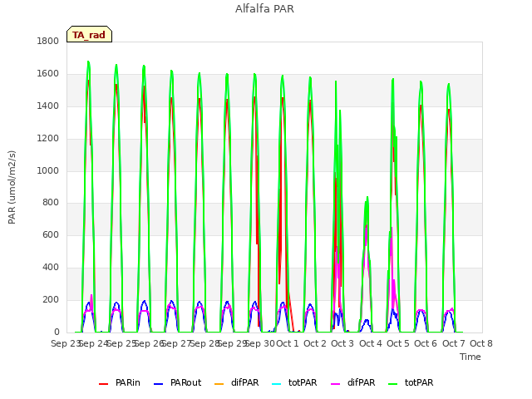Viewport: 532px width, 399px height.
Task: Click the Oct 6 x-axis label
Action: [426, 343]
